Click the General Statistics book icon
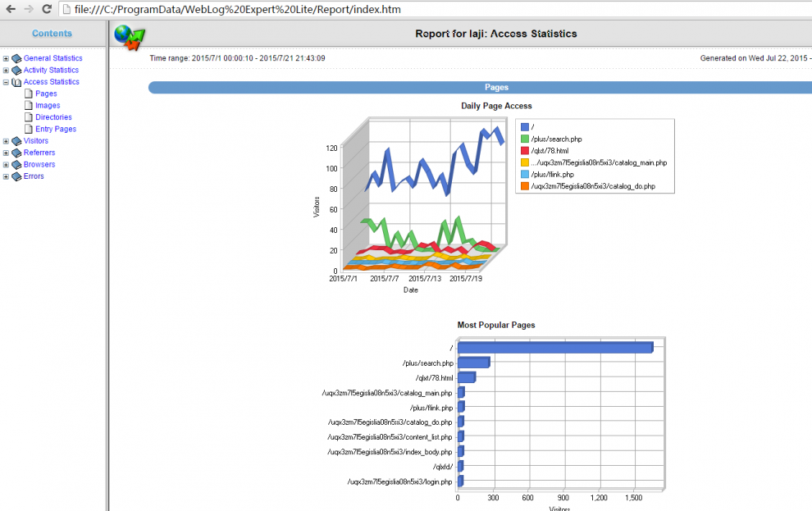The height and width of the screenshot is (511, 812). pyautogui.click(x=16, y=58)
